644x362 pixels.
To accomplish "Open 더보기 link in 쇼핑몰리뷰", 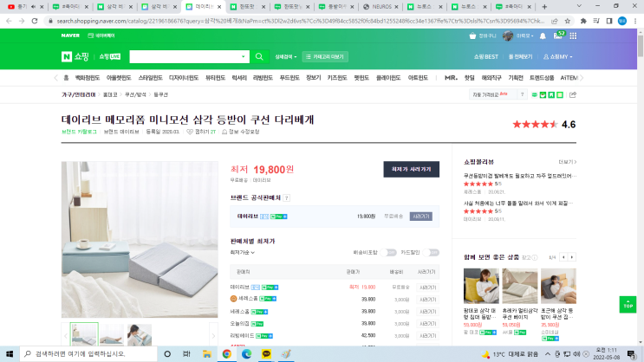I will tap(567, 162).
